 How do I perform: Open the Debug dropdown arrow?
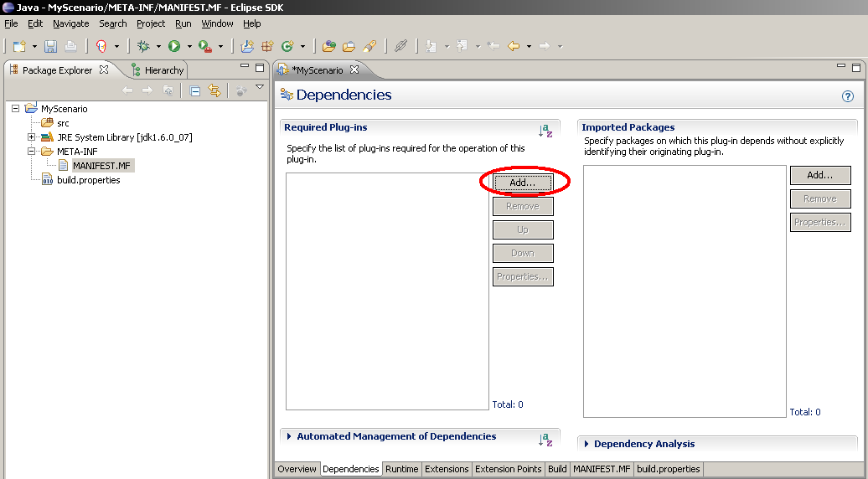click(158, 46)
